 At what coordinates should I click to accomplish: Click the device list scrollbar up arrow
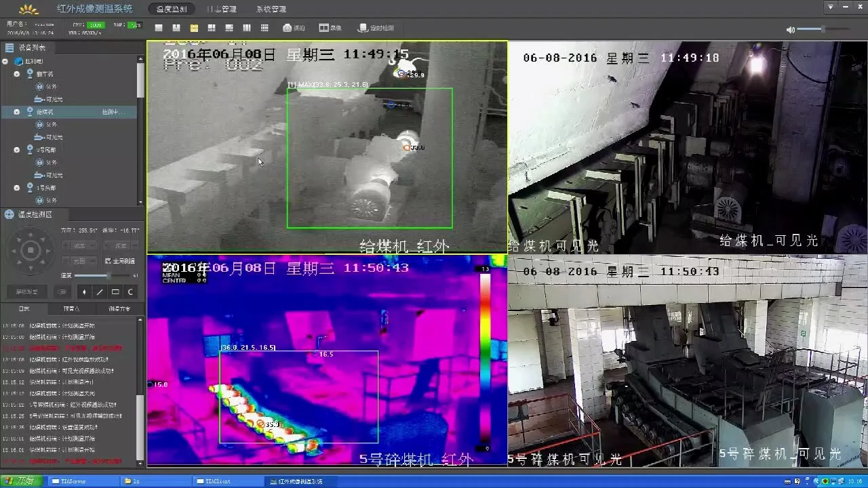point(141,59)
